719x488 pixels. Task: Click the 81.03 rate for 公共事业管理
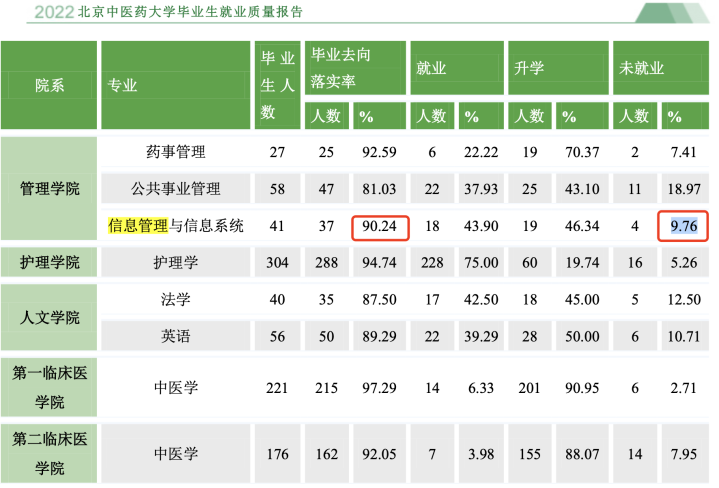[379, 189]
